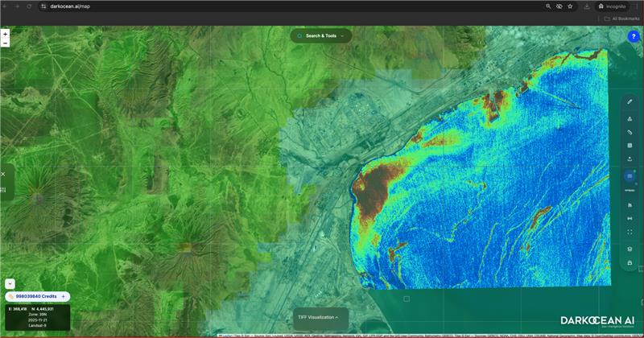Open the All Bookmarks folder

(x=622, y=19)
